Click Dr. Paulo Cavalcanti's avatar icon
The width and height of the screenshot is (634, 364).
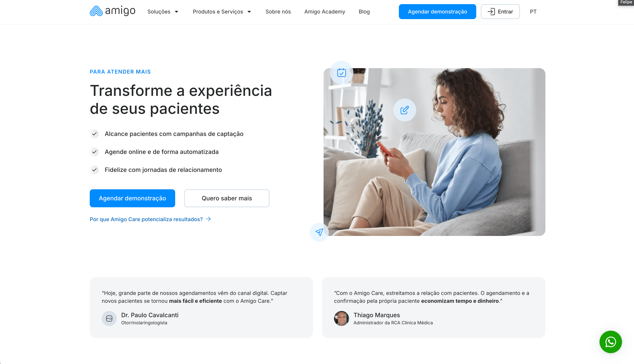click(109, 318)
